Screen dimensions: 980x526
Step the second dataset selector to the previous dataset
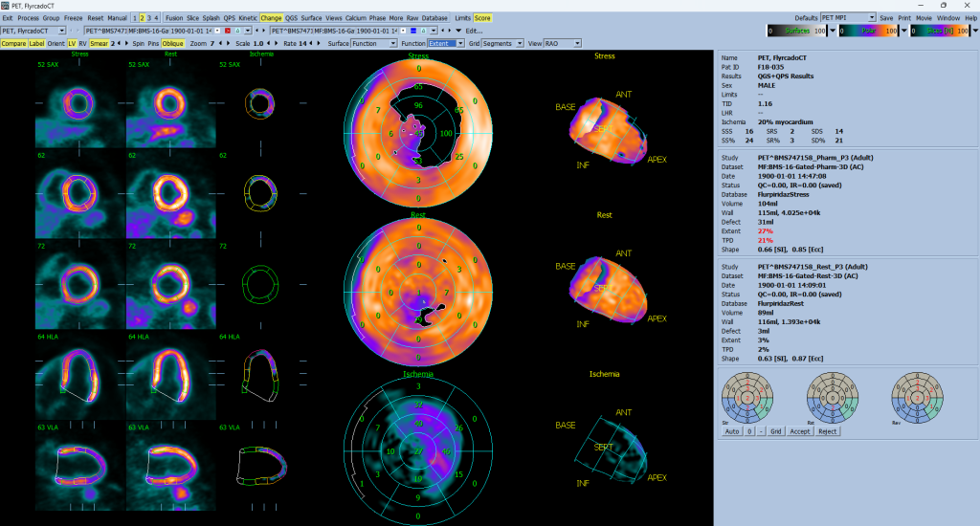click(442, 31)
